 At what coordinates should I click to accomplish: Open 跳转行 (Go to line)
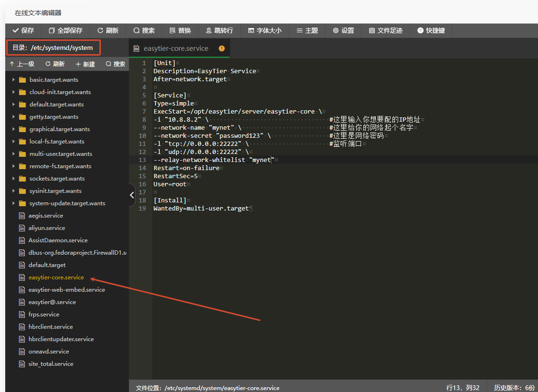pos(219,30)
